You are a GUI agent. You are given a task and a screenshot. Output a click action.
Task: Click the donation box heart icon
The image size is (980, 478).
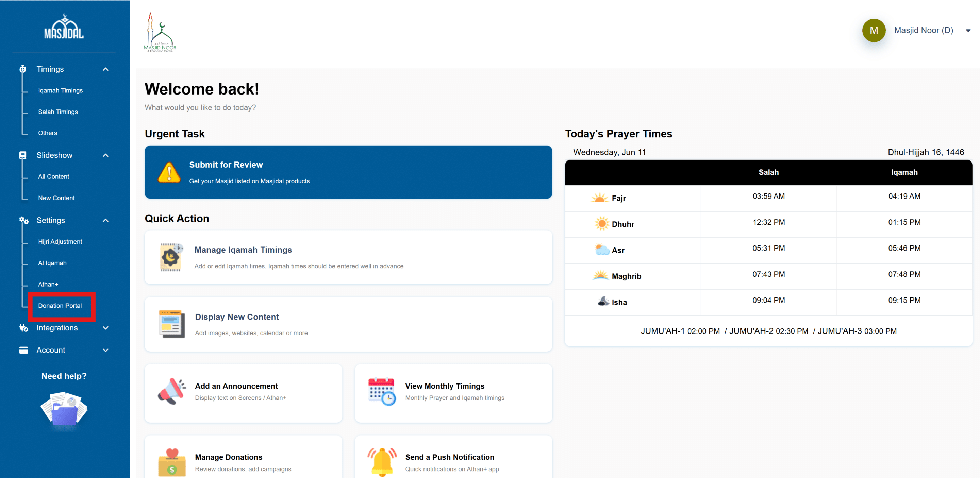pyautogui.click(x=171, y=462)
